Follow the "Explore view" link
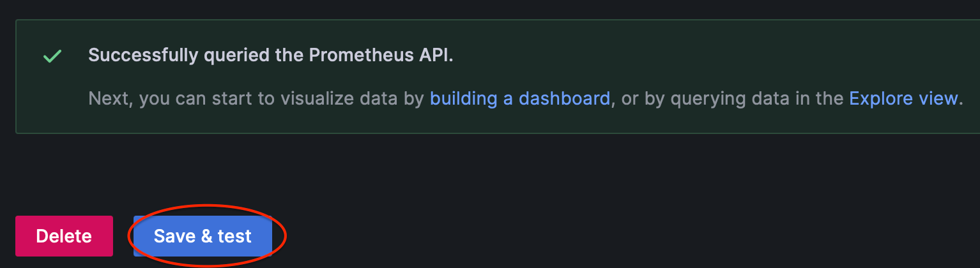Viewport: 980px width, 268px height. pos(903,98)
